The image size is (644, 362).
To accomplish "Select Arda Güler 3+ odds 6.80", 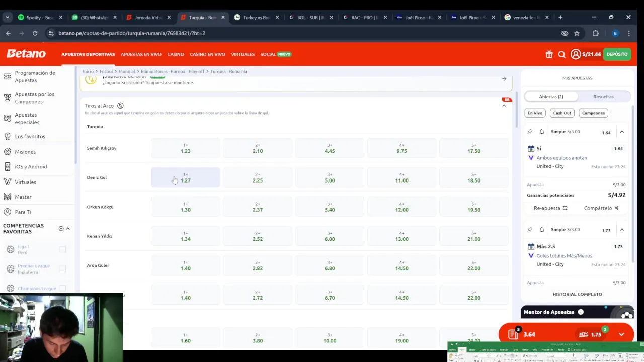I will click(330, 265).
